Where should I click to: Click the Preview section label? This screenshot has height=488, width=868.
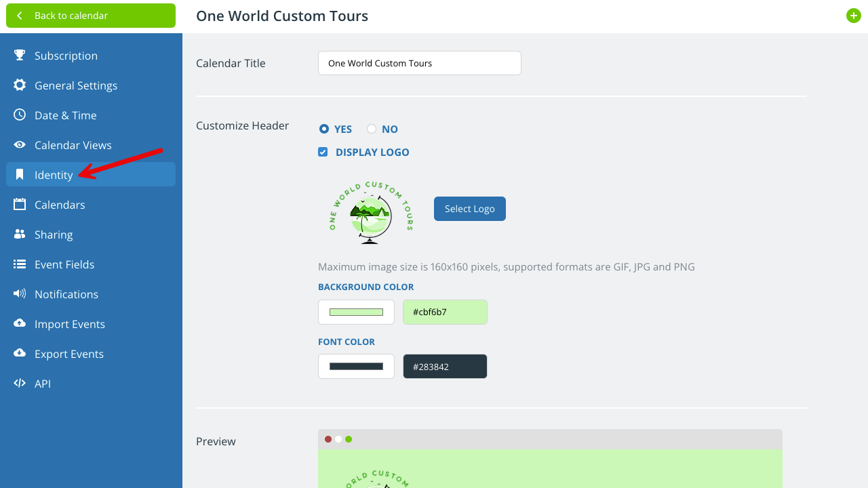click(216, 441)
